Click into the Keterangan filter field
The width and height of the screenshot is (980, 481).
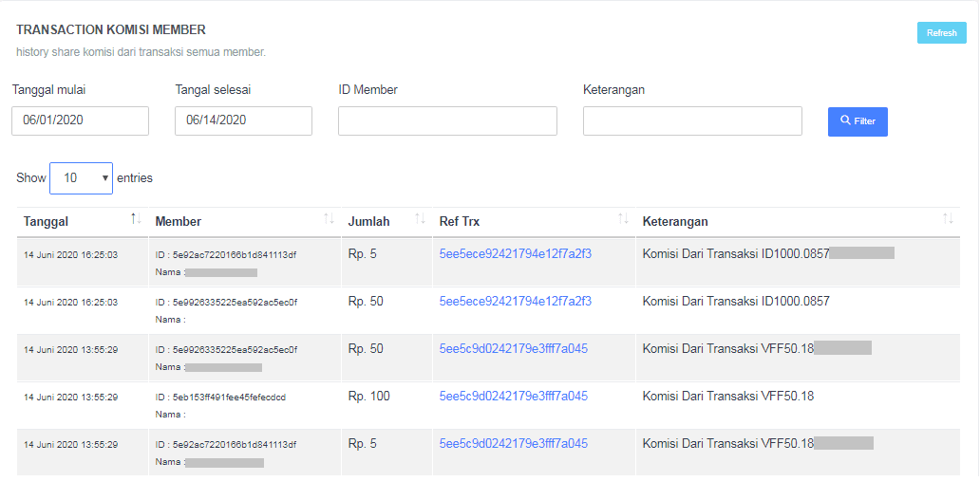[692, 120]
